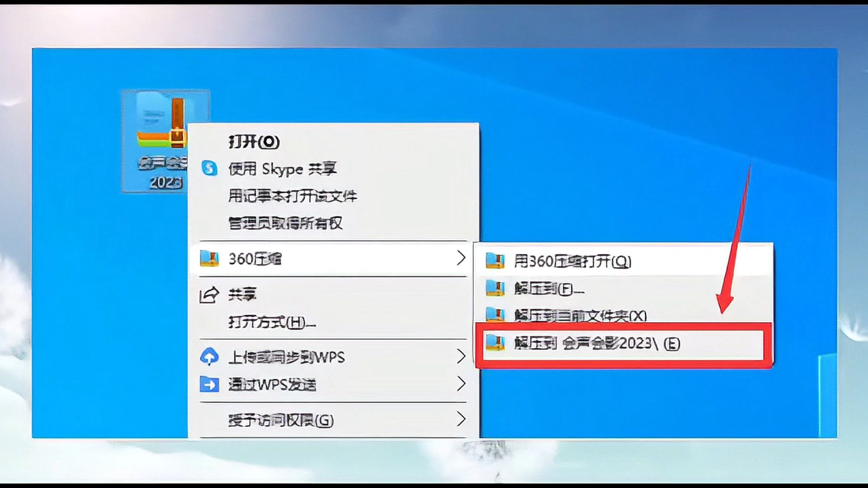
Task: Select 解压到 会声会影2023\ (E)
Action: click(x=624, y=344)
